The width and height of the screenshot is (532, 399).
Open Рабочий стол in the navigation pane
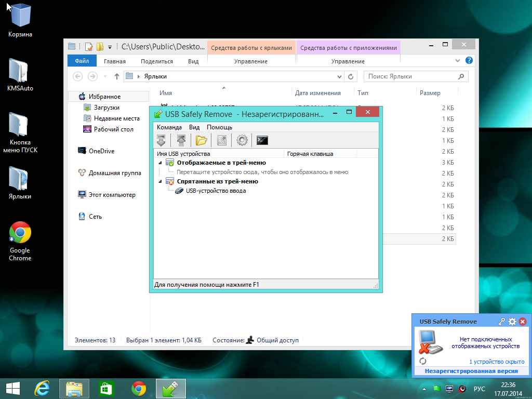coord(114,129)
